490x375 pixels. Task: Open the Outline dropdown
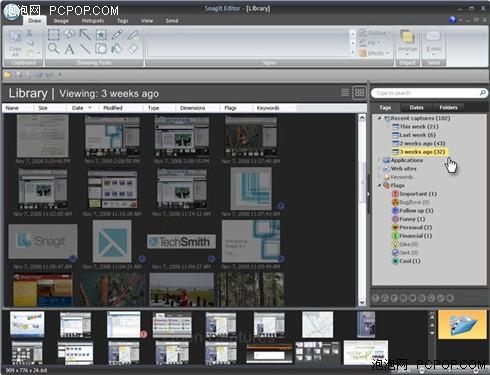point(375,33)
